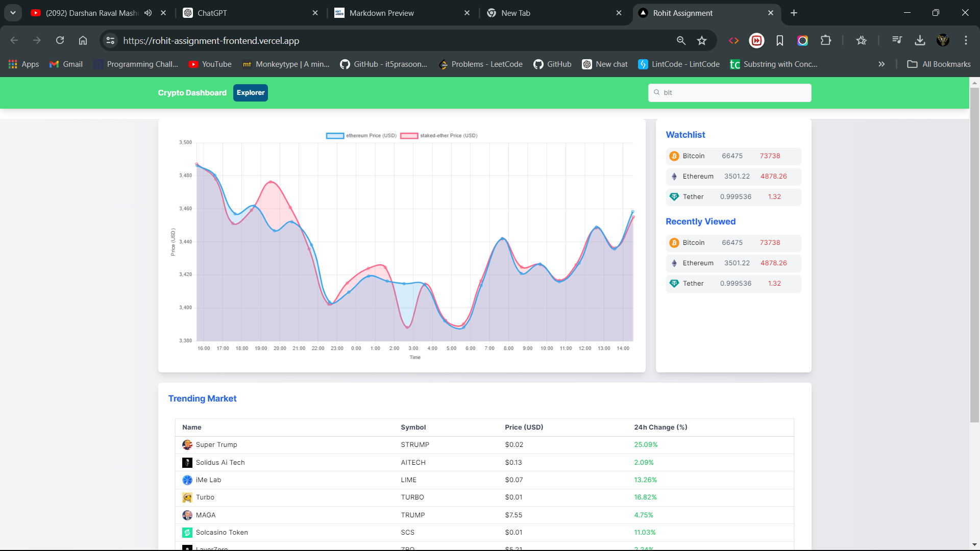
Task: Open the browser extensions puzzle icon
Action: tap(825, 40)
